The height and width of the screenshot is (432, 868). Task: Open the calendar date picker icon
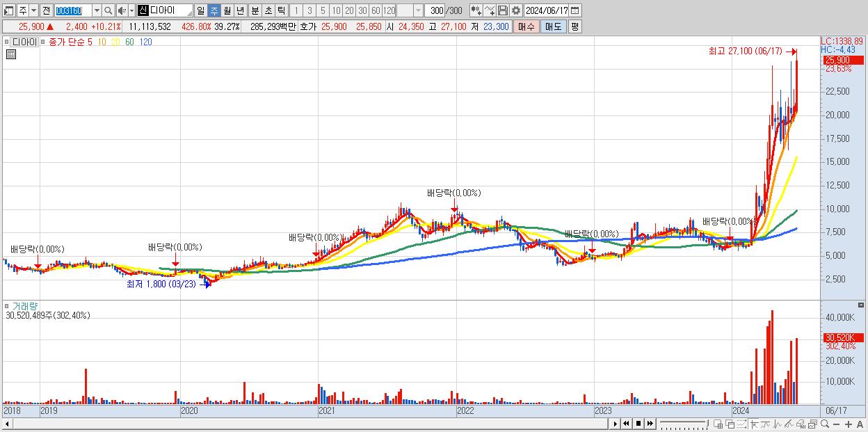pyautogui.click(x=575, y=10)
